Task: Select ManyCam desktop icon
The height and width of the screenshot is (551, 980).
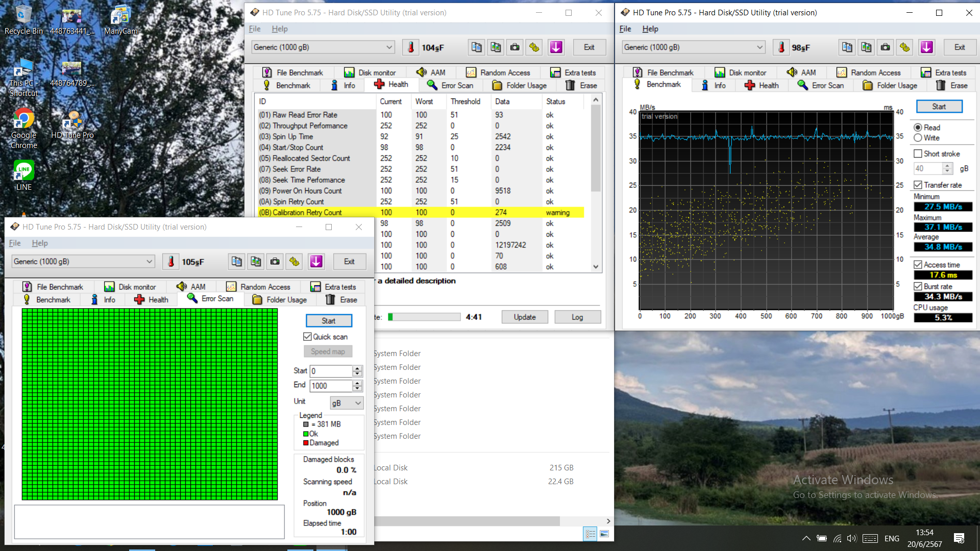Action: tap(120, 19)
